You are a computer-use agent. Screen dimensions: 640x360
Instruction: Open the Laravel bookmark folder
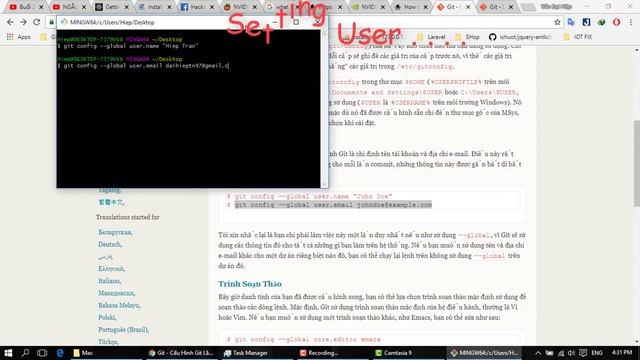431,37
